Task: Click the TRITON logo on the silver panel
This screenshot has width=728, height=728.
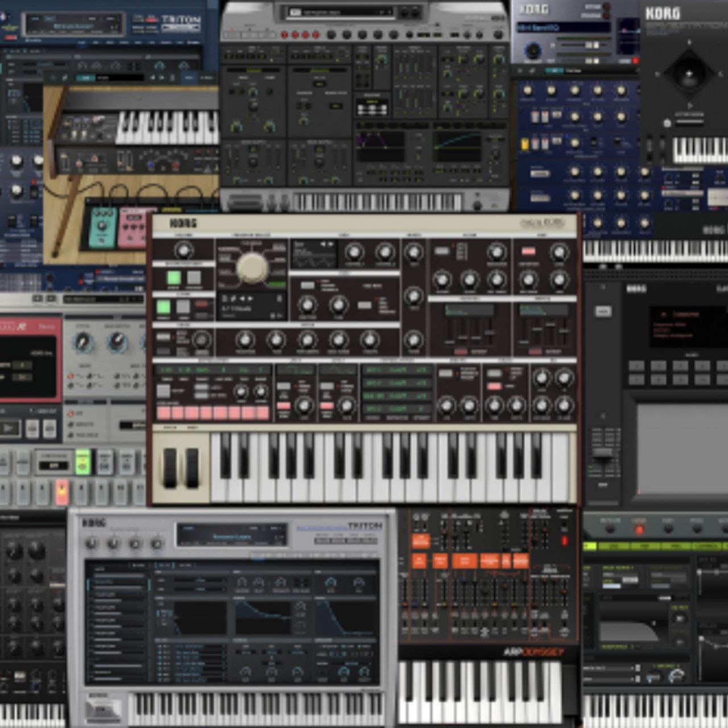Action: (x=364, y=527)
